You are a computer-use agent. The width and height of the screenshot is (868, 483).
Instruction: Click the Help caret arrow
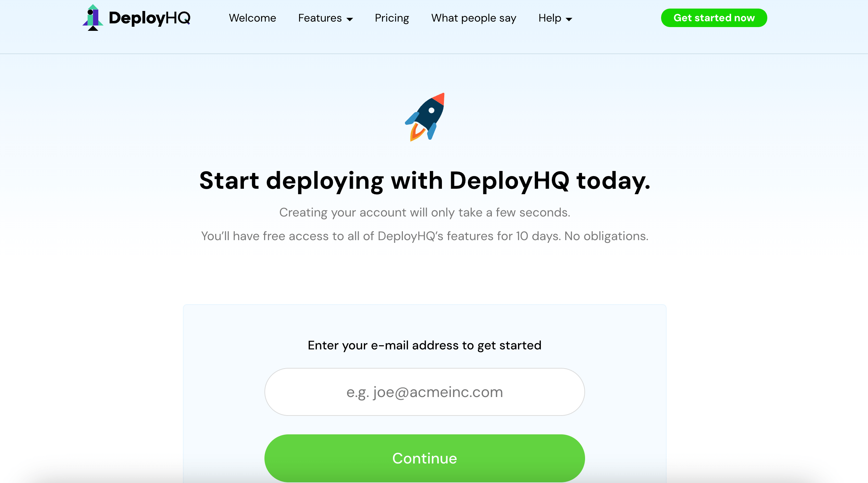pos(569,19)
